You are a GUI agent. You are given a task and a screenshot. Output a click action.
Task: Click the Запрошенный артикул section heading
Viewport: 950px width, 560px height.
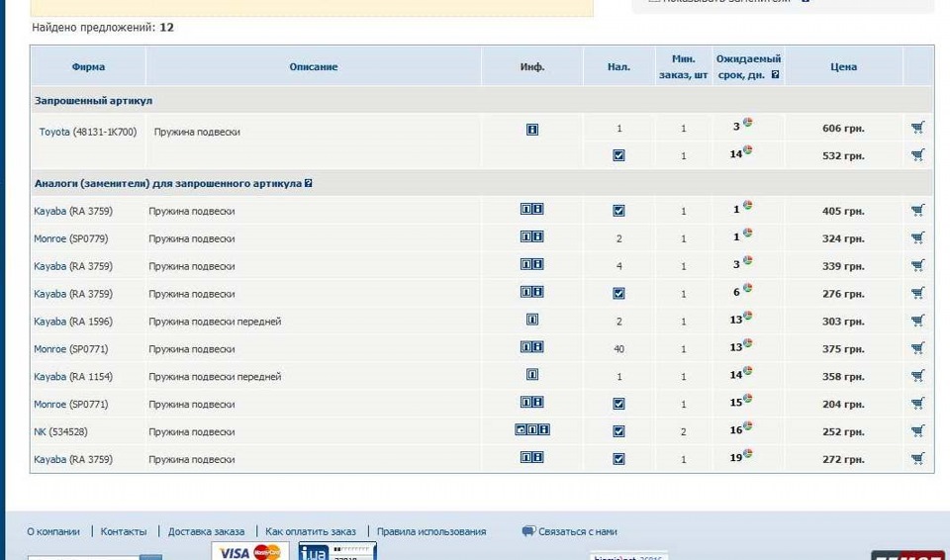pyautogui.click(x=93, y=101)
